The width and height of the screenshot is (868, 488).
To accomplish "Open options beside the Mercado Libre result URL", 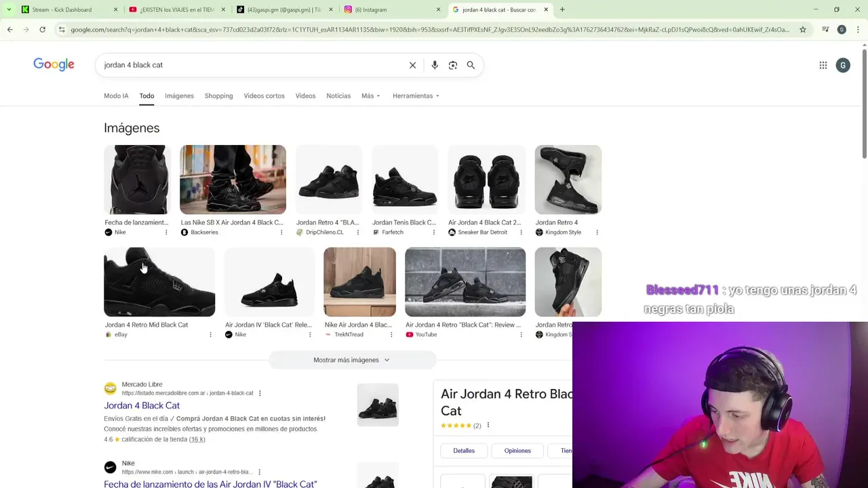I will coord(260,393).
